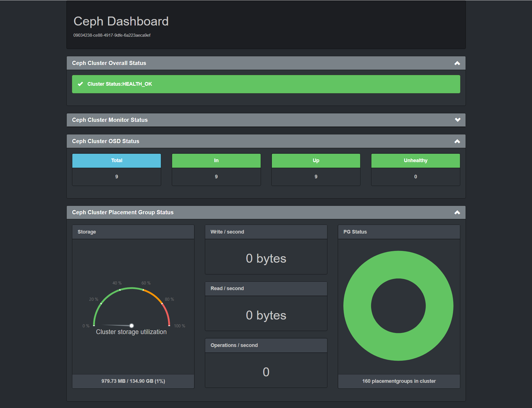Click the Ceph Dashboard title
Viewport: 532px width, 408px height.
pos(121,22)
